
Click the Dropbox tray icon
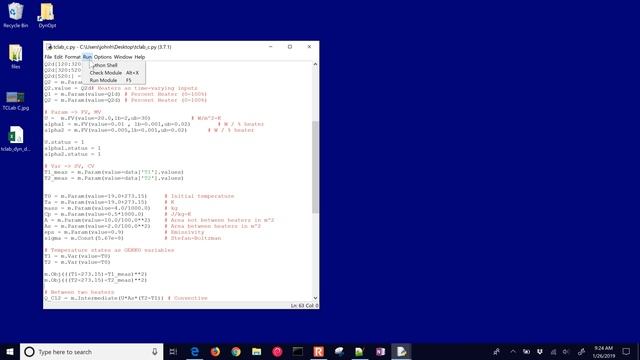click(x=540, y=351)
